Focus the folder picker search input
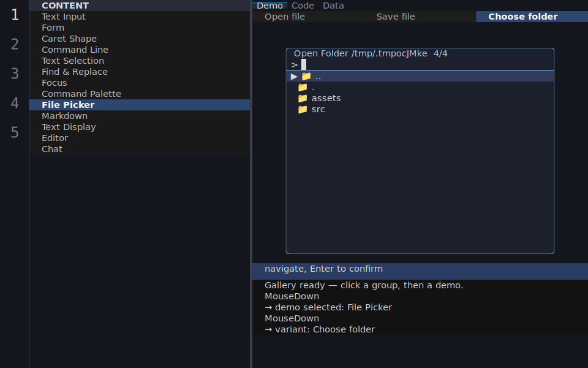The height and width of the screenshot is (368, 588). 420,64
